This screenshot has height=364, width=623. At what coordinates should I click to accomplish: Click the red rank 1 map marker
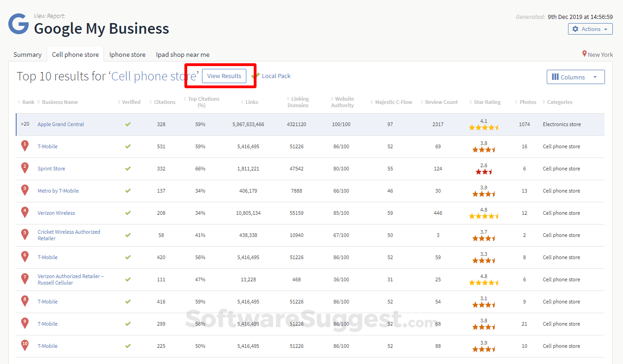click(24, 146)
